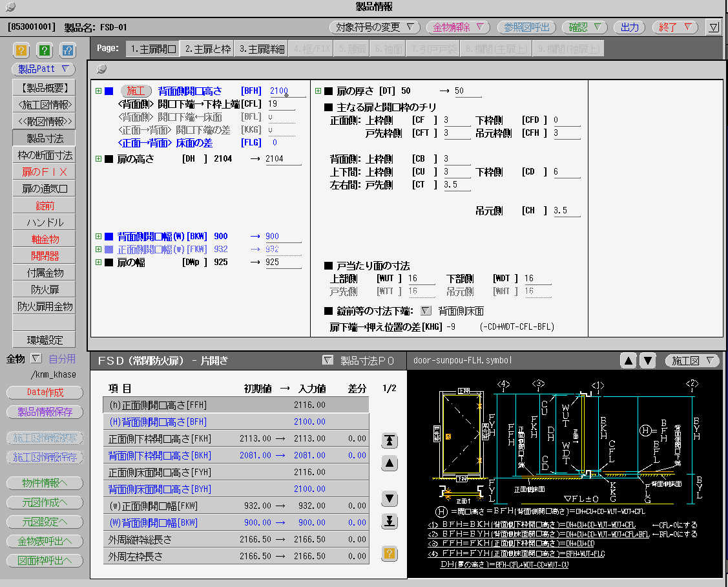Click the red 施工 button
Viewport: 728px width, 587px height.
[136, 91]
